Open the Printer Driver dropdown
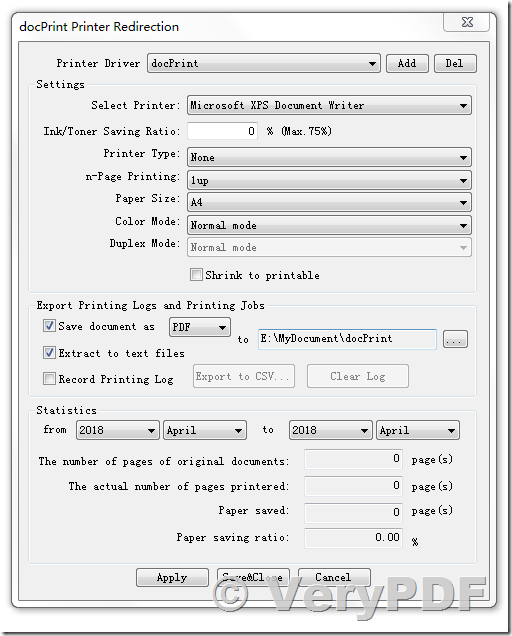This screenshot has height=636, width=512. pos(264,63)
